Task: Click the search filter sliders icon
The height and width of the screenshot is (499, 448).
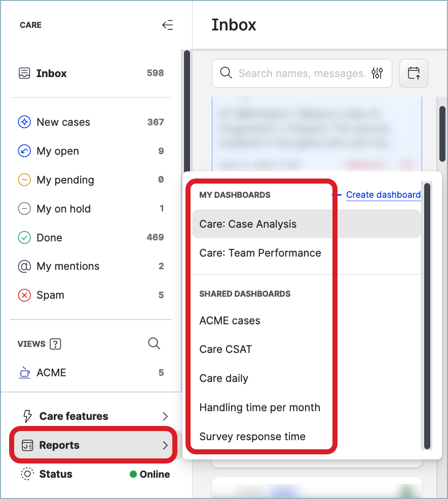Action: pyautogui.click(x=377, y=74)
